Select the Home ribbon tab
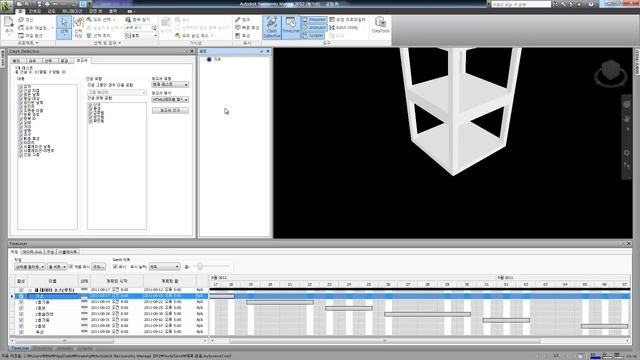Screen dimensions: 640x360 (x=19, y=11)
